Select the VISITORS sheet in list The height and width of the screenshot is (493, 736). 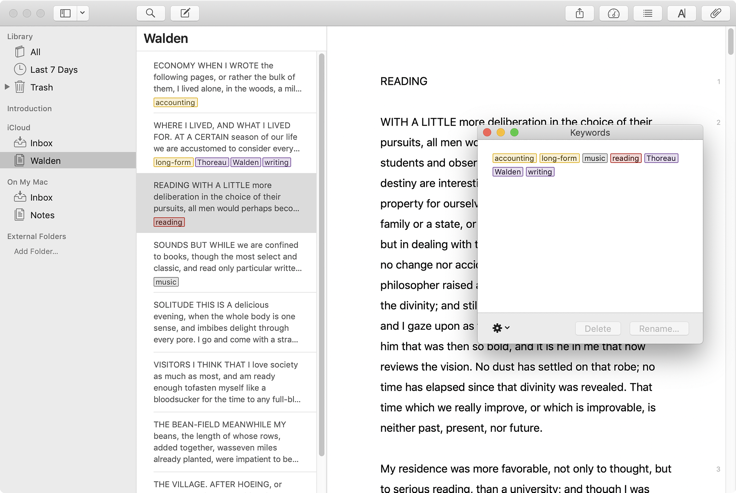coord(227,382)
